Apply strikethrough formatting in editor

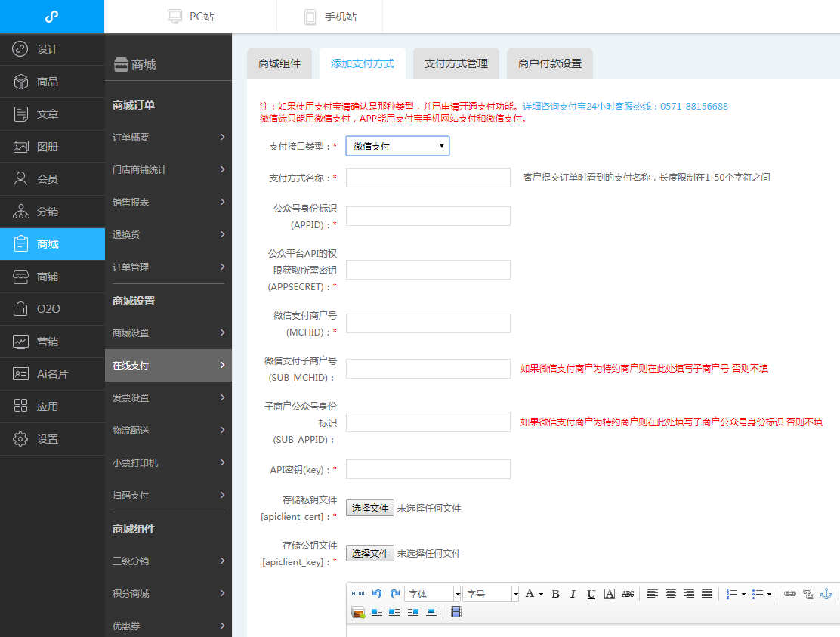coord(628,594)
